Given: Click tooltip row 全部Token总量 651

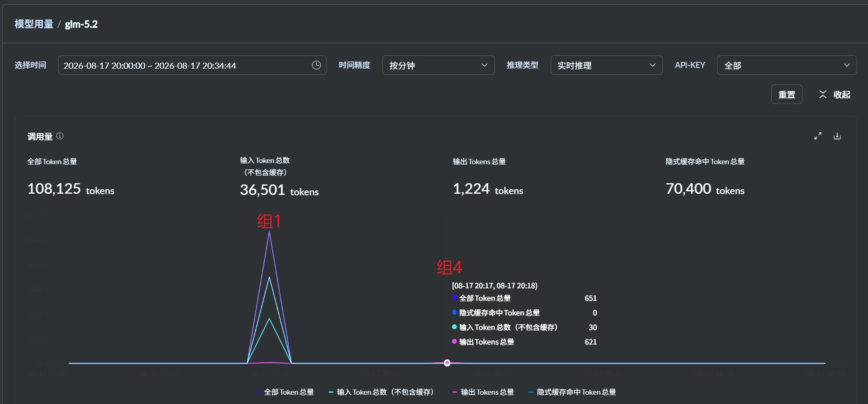Looking at the screenshot, I should pyautogui.click(x=524, y=298).
